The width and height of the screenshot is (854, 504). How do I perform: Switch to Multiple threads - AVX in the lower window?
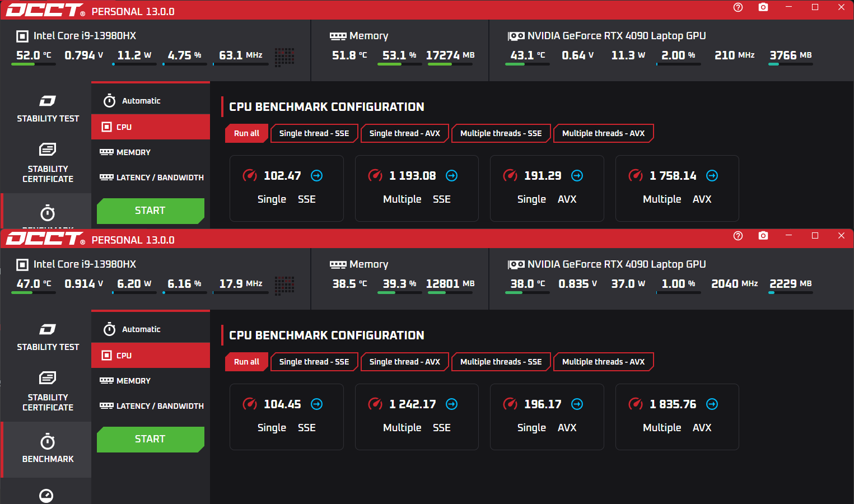pos(604,362)
